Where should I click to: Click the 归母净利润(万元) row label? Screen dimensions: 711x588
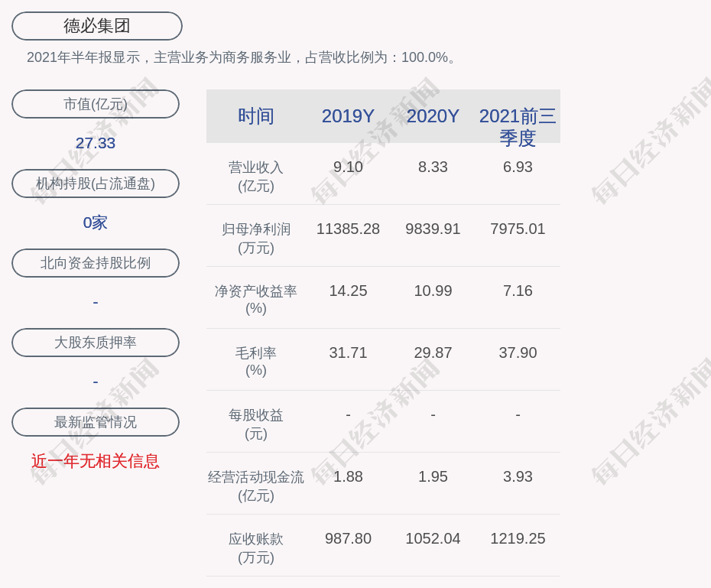[256, 239]
